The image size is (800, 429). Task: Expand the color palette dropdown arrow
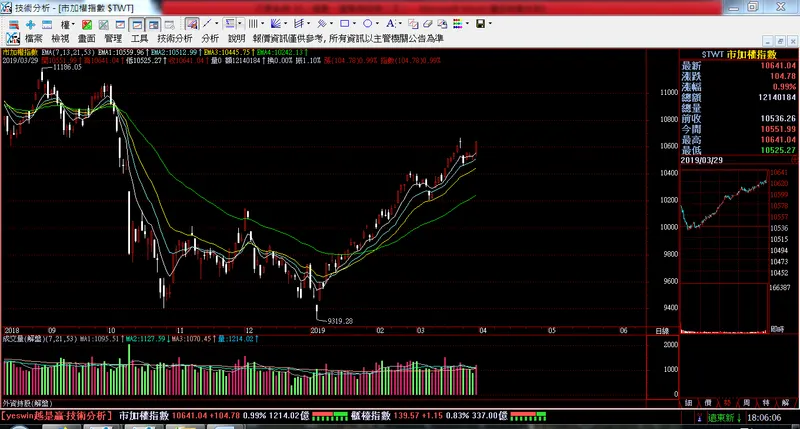coord(467,23)
